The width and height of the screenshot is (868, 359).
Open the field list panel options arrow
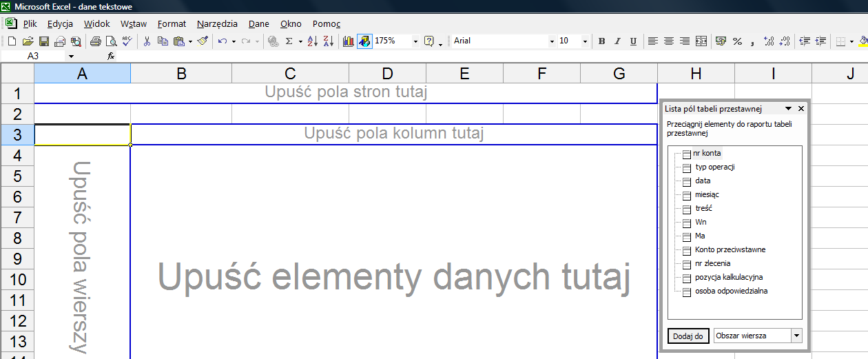click(x=788, y=109)
